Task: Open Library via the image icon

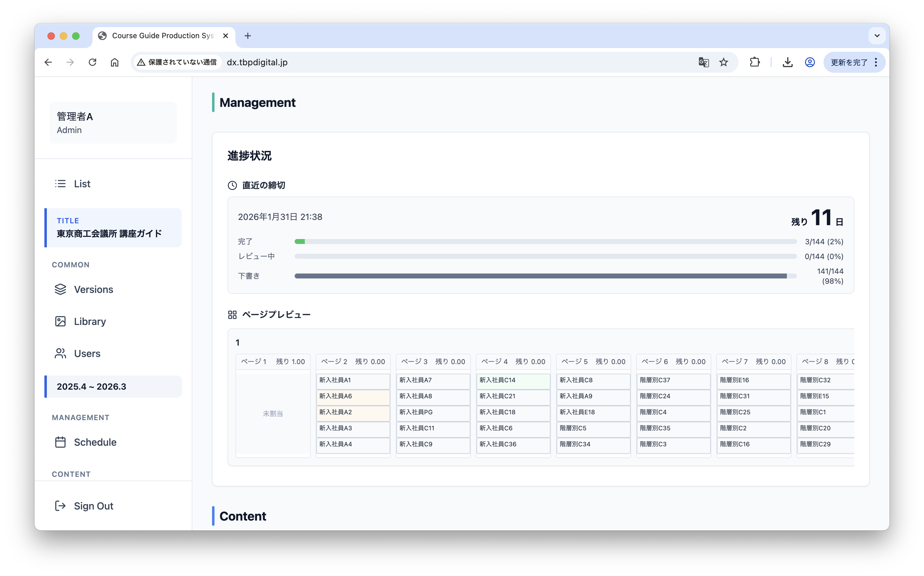Action: (x=60, y=322)
